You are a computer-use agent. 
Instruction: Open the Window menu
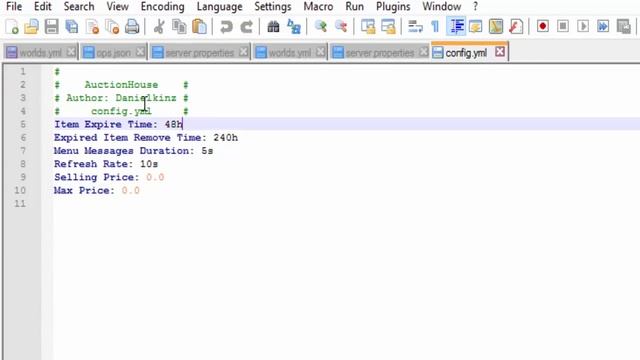(x=442, y=7)
